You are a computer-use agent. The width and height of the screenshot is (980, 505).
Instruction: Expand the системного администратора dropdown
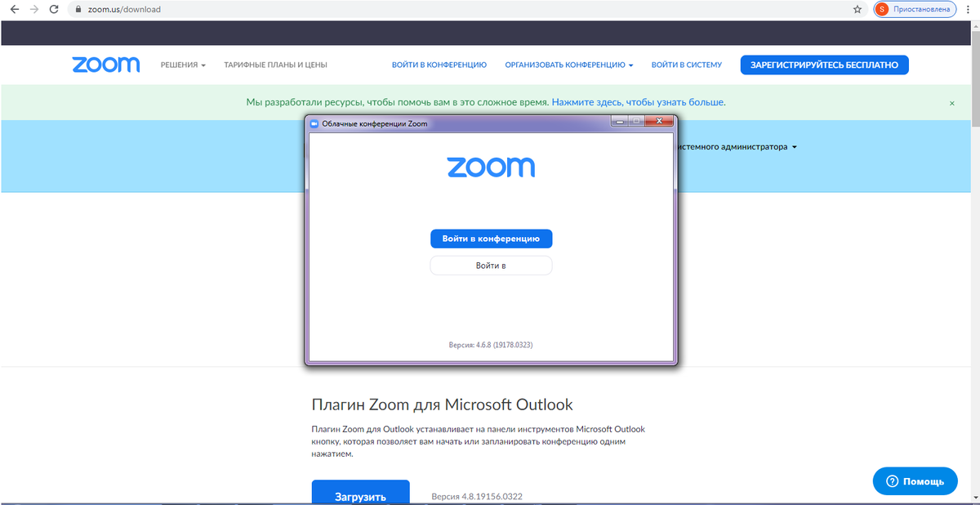(735, 147)
